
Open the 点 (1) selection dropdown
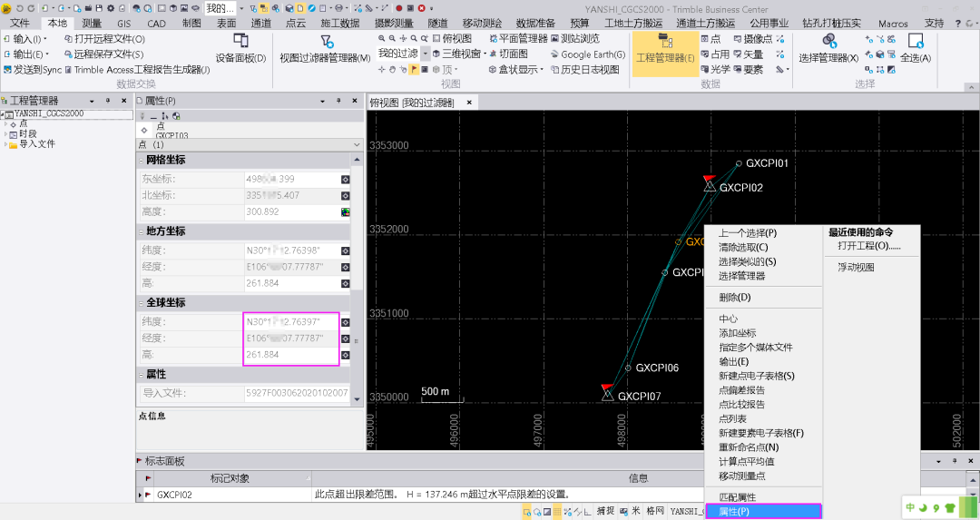click(x=357, y=145)
